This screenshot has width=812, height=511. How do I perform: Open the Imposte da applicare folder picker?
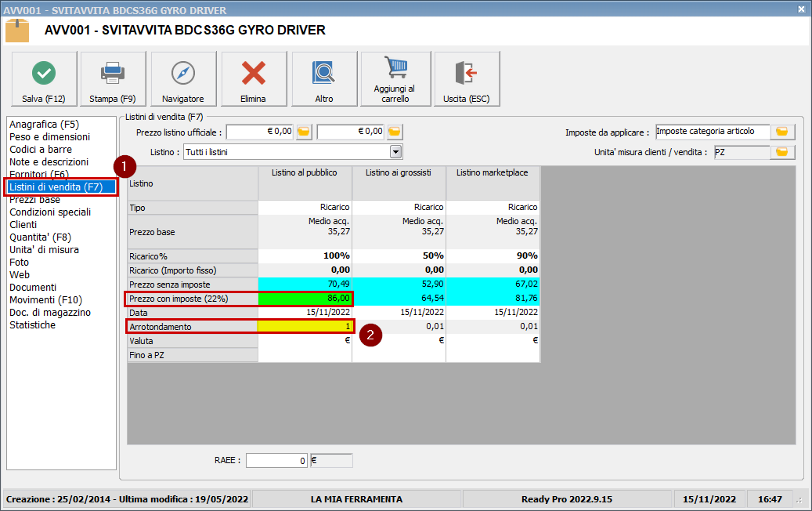pos(782,132)
